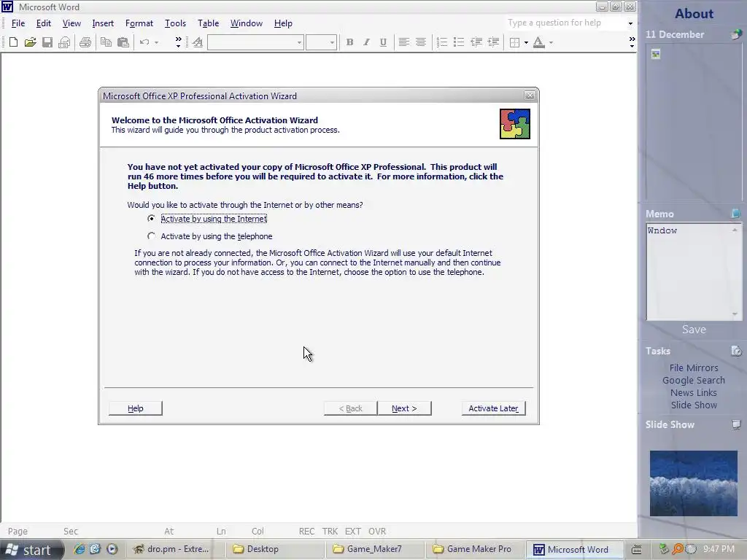Viewport: 747px width, 560px height.
Task: Click the New Blank Document icon
Action: coord(13,42)
